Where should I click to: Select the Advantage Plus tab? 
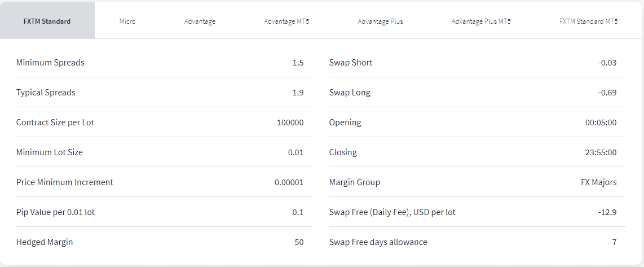380,21
